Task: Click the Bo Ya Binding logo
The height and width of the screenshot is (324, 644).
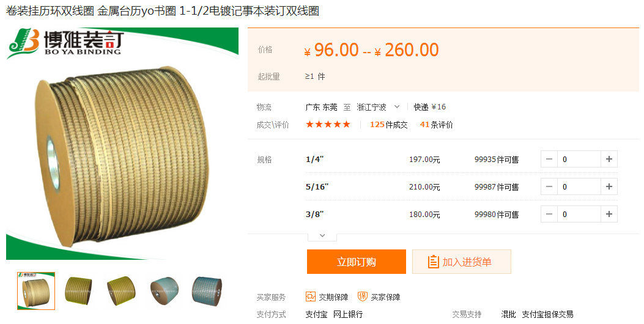Action: coord(65,43)
